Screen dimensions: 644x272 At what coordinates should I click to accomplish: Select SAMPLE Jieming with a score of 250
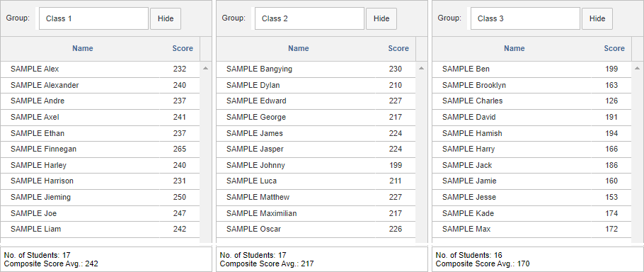point(100,197)
